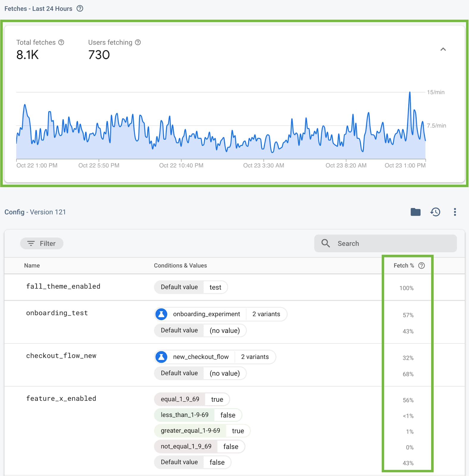Screen dimensions: 469x476
Task: Click not_equal_1_9_69 false condition chip
Action: tap(199, 447)
